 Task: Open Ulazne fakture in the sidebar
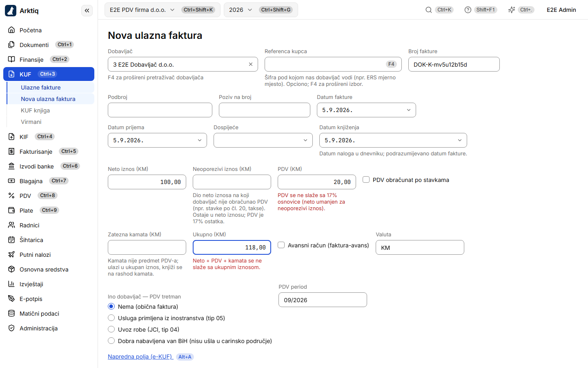51,88
